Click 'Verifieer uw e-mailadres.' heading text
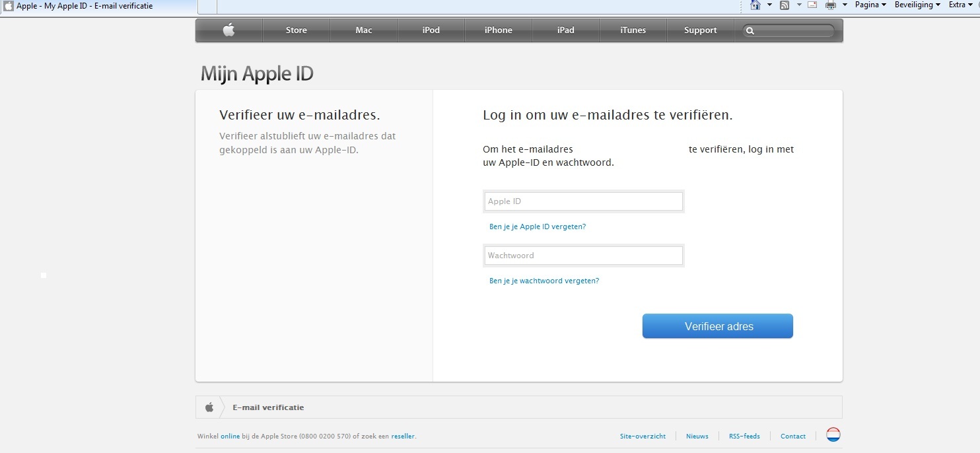The width and height of the screenshot is (980, 453). point(300,116)
